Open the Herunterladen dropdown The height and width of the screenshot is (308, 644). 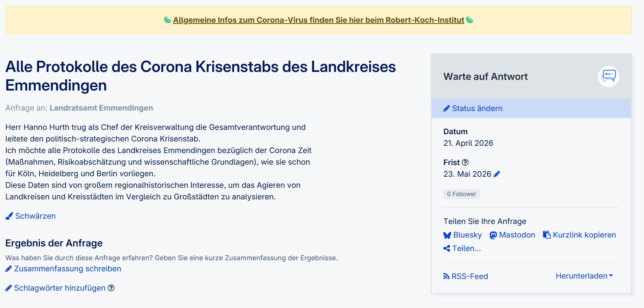(x=584, y=276)
